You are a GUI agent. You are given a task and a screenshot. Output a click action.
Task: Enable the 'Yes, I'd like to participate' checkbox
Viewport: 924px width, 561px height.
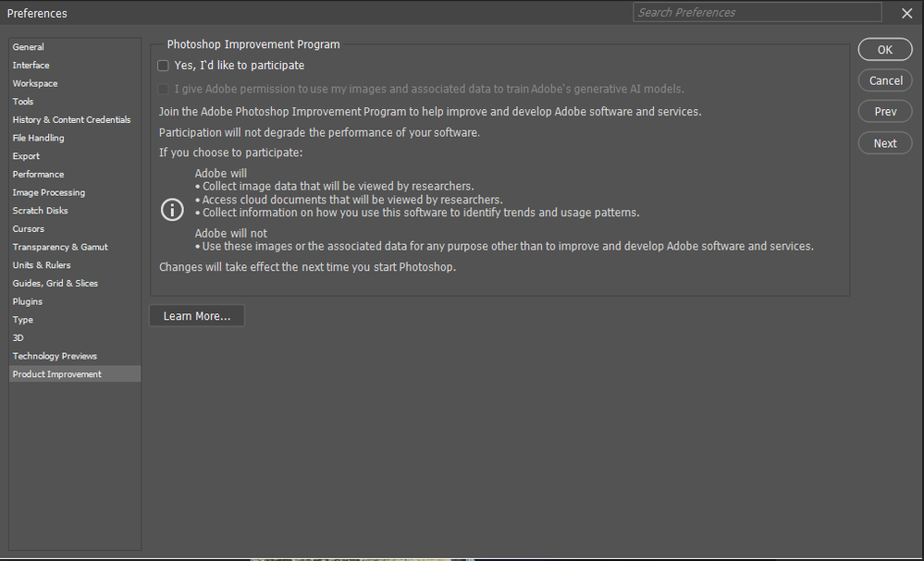pyautogui.click(x=163, y=66)
